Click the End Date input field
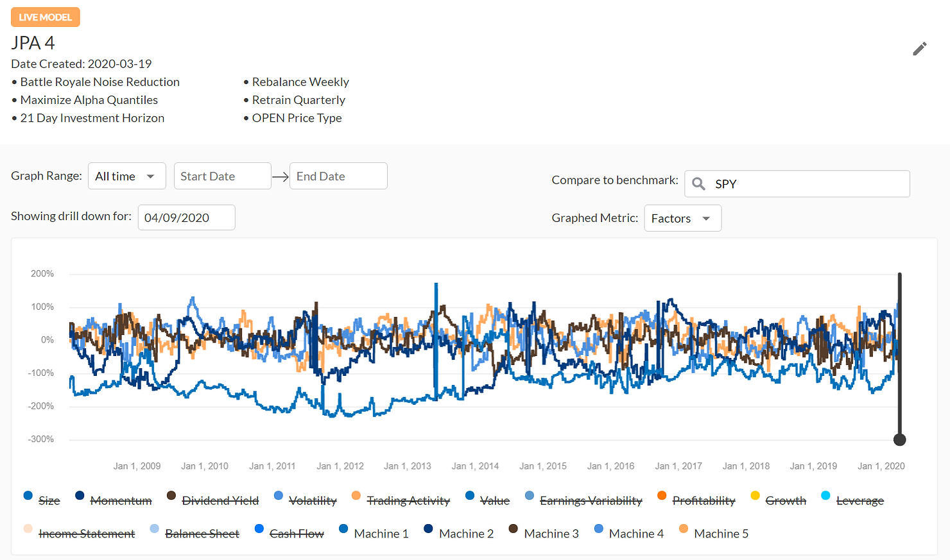950x560 pixels. click(338, 176)
